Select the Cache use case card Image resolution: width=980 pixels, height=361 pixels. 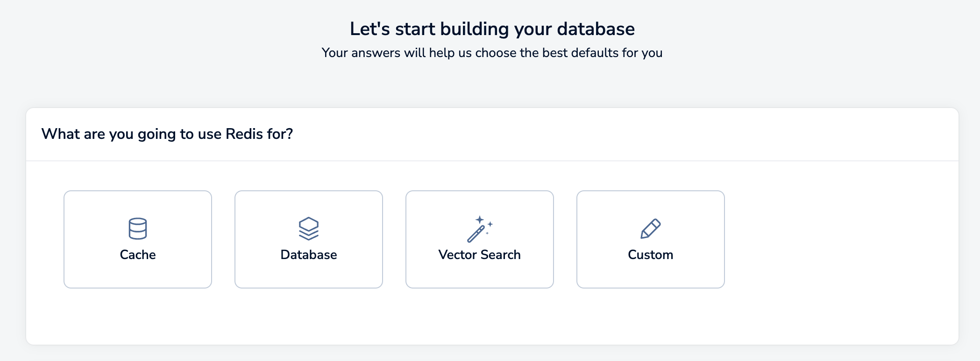point(138,271)
